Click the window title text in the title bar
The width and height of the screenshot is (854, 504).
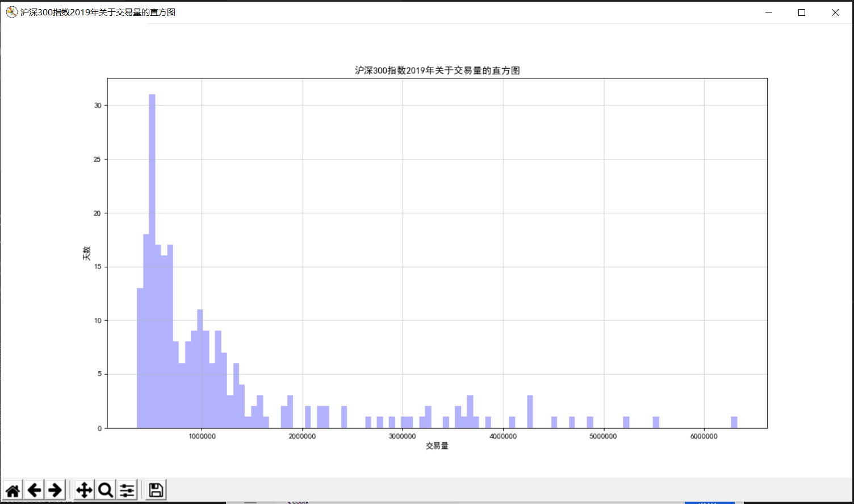pos(98,12)
